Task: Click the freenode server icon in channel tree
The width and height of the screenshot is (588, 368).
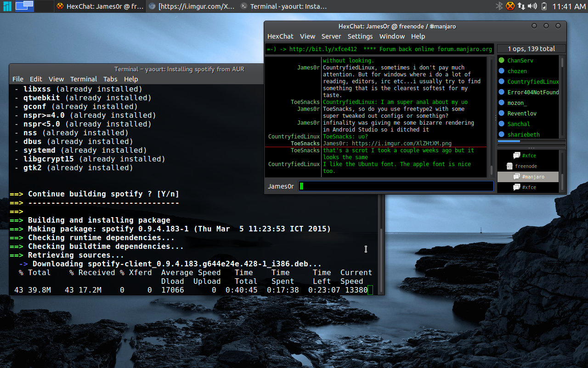Action: pos(509,166)
